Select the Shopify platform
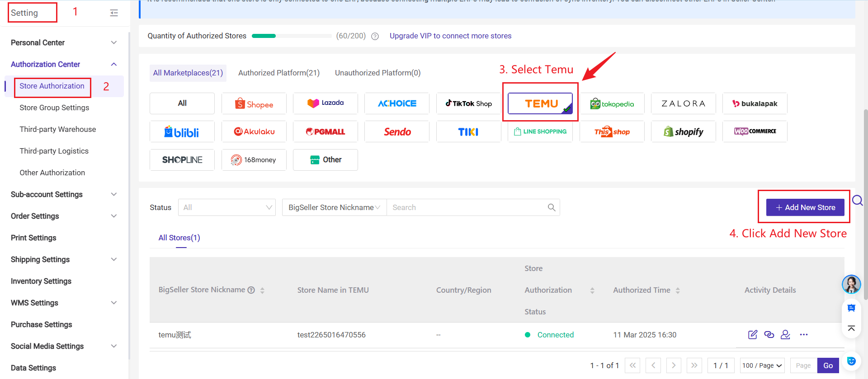The height and width of the screenshot is (379, 868). point(684,131)
